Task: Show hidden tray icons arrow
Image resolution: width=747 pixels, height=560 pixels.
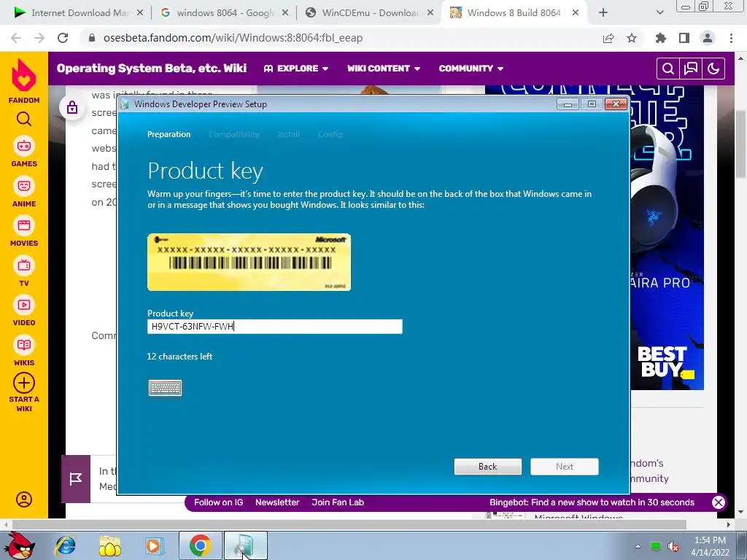Action: click(x=638, y=546)
